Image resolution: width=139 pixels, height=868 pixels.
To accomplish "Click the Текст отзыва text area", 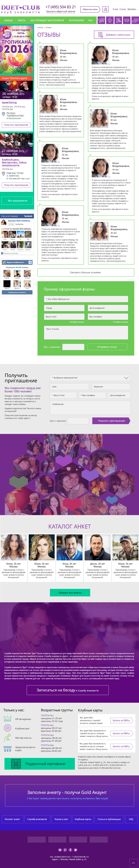I will click(86, 333).
